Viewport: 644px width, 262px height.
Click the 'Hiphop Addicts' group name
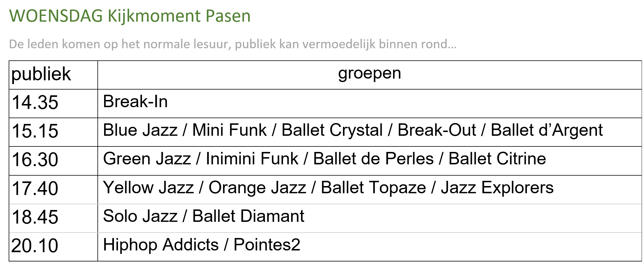[161, 245]
